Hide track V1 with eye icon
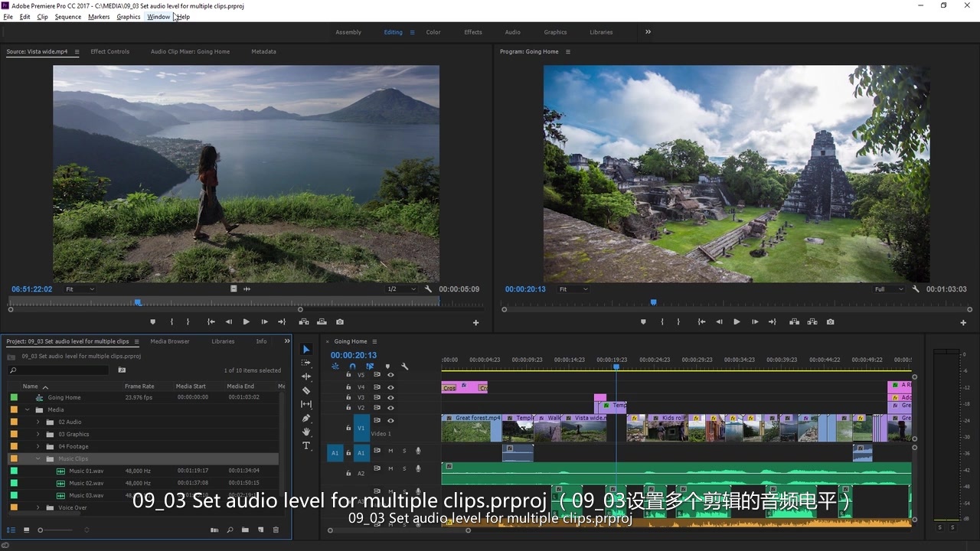 pyautogui.click(x=390, y=421)
